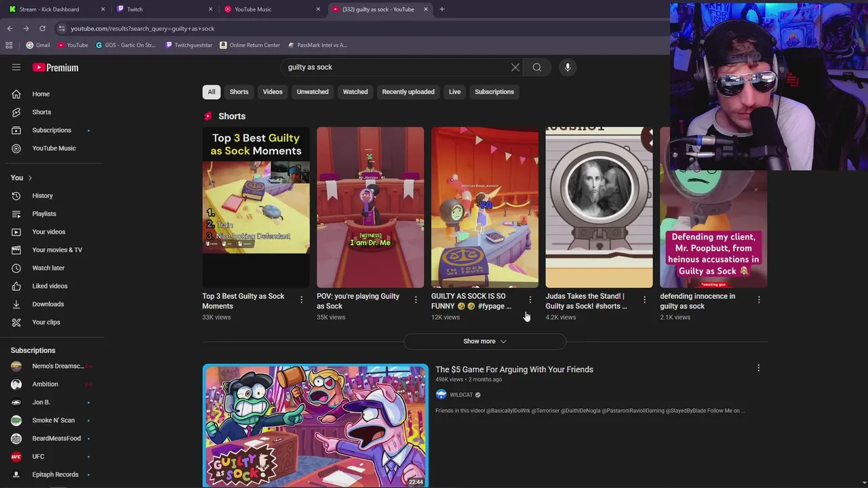The height and width of the screenshot is (488, 868).
Task: Expand more Shorts with Show more
Action: 485,341
